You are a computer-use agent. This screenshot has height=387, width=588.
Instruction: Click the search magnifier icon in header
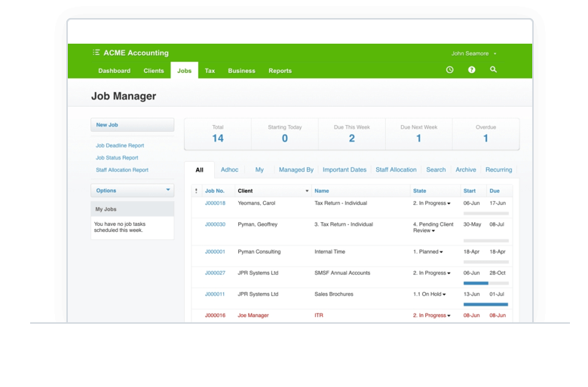pos(494,70)
